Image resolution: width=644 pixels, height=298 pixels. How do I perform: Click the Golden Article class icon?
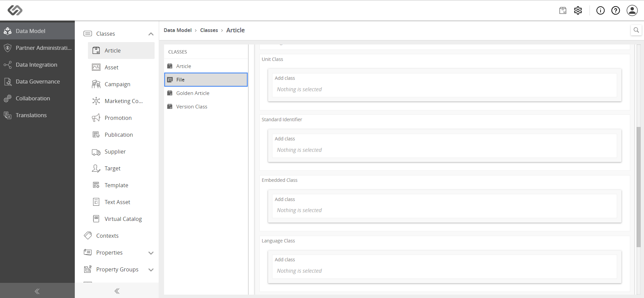(x=170, y=93)
